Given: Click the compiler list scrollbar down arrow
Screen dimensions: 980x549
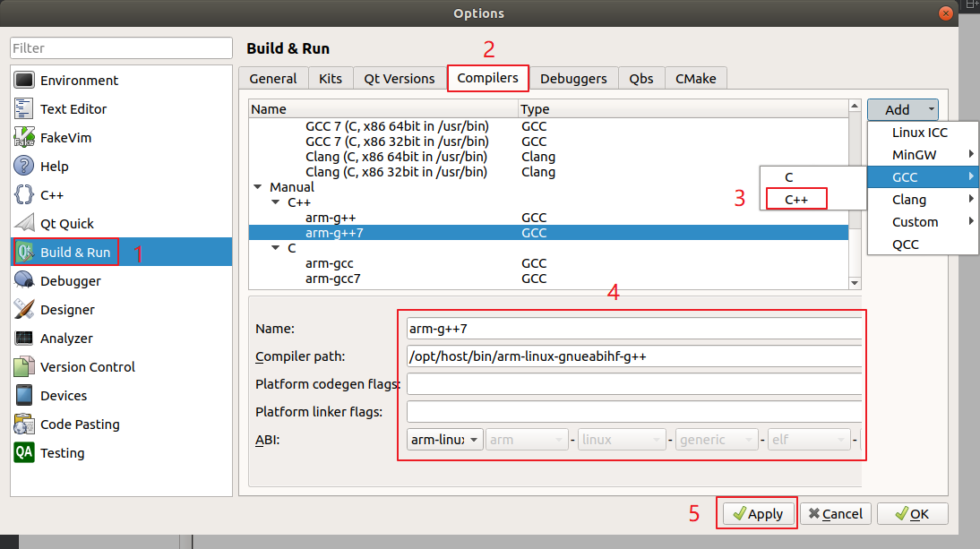Looking at the screenshot, I should 855,283.
